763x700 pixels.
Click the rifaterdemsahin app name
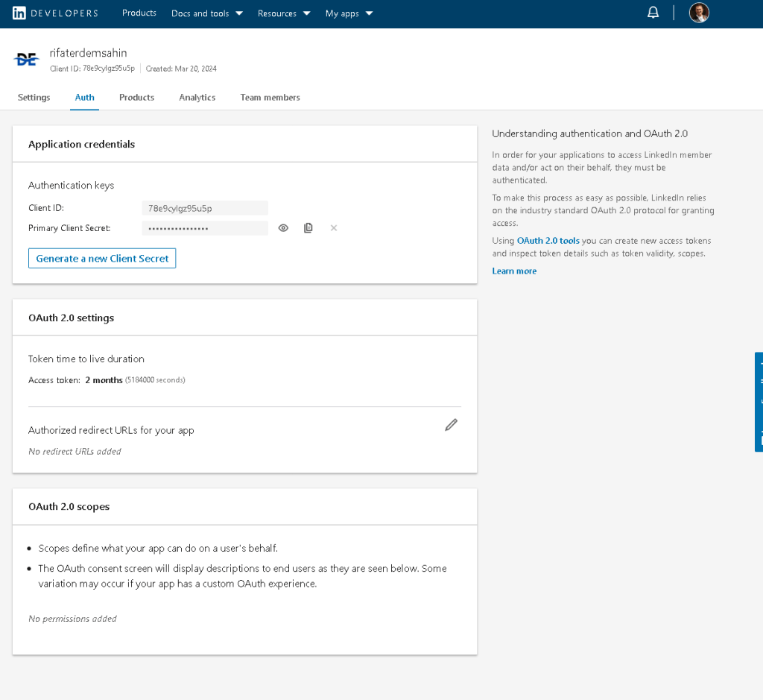tap(88, 53)
